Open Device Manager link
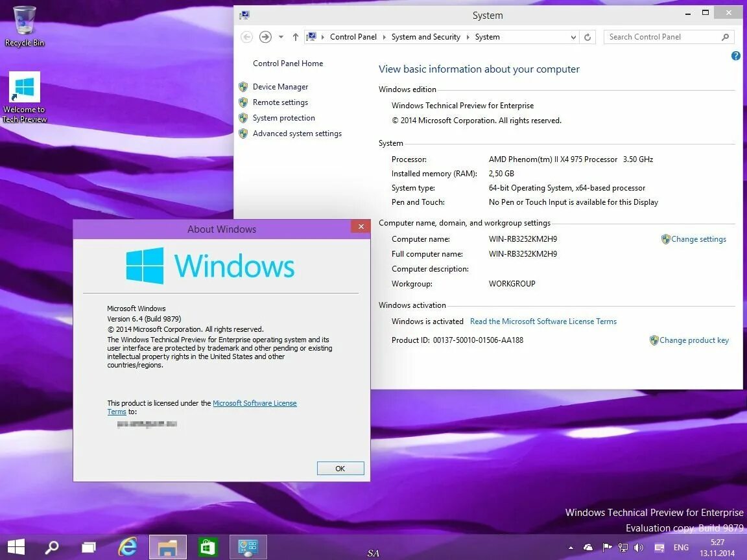747x560 pixels. 280,87
